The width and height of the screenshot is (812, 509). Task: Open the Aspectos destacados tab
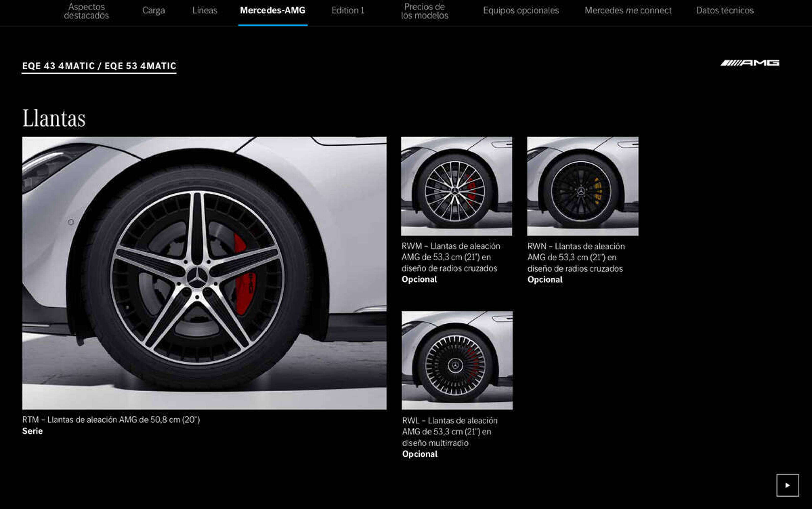(x=86, y=11)
